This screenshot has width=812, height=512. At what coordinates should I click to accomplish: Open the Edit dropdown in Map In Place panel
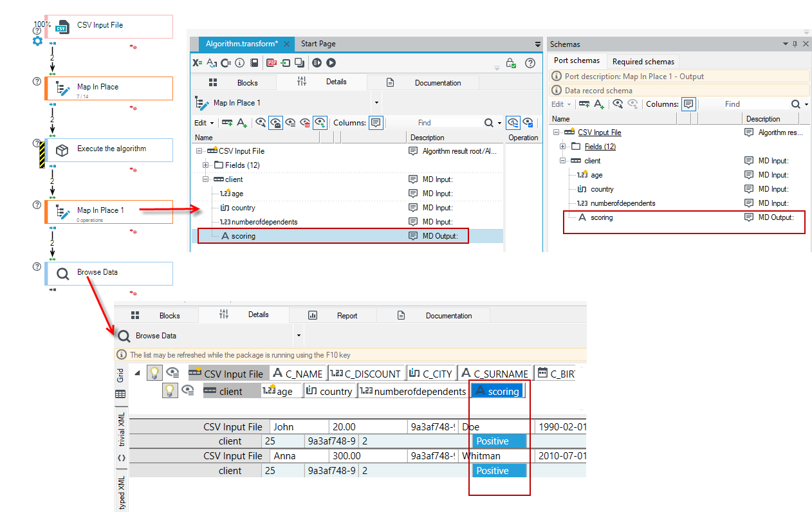coord(204,122)
